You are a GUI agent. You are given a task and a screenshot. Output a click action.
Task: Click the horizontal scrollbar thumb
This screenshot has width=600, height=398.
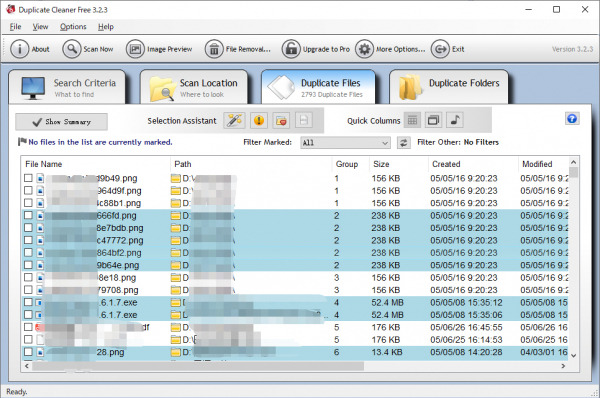198,366
